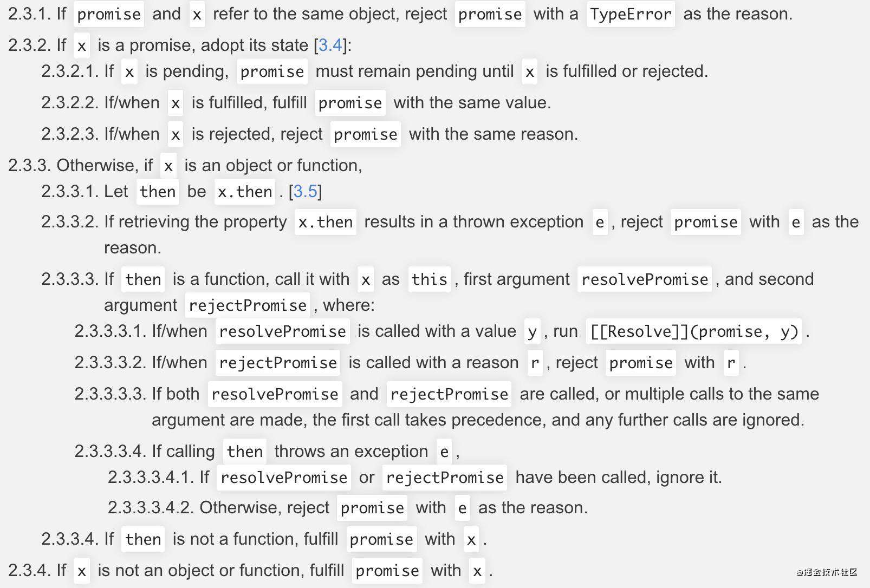Click the 'this' code keyword

tap(429, 279)
